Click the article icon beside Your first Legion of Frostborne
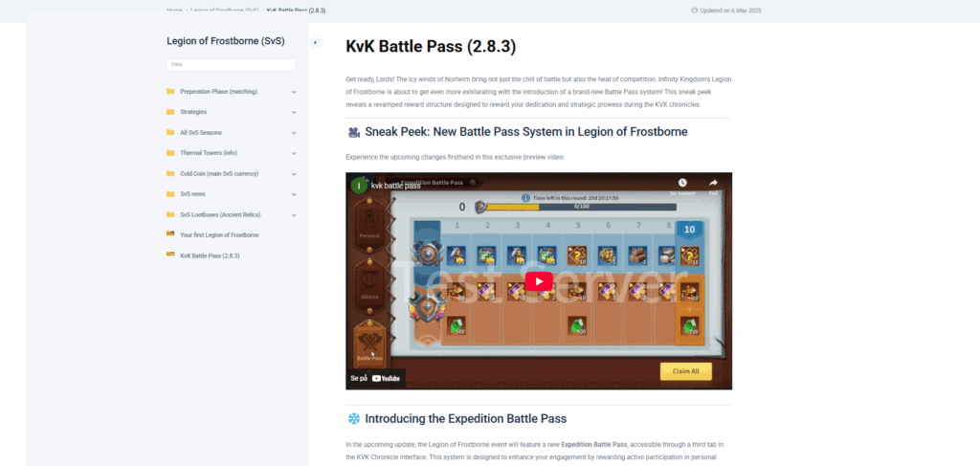The width and height of the screenshot is (980, 466). [170, 233]
